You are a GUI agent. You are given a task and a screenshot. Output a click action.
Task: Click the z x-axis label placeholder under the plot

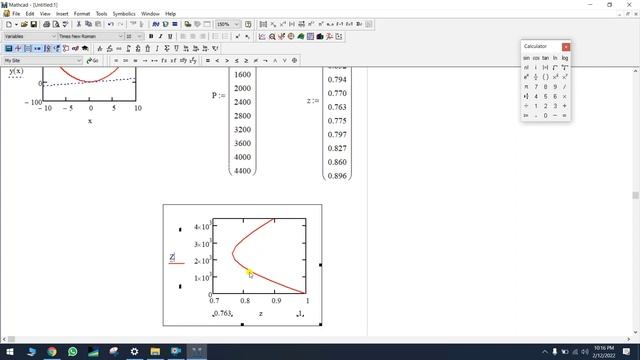[x=261, y=313]
